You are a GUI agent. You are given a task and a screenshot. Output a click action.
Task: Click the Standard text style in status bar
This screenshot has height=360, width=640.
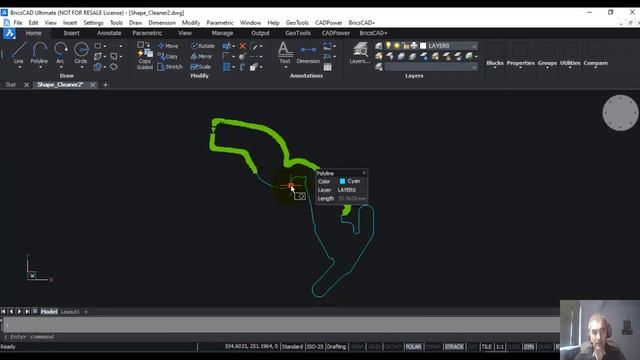(292, 347)
